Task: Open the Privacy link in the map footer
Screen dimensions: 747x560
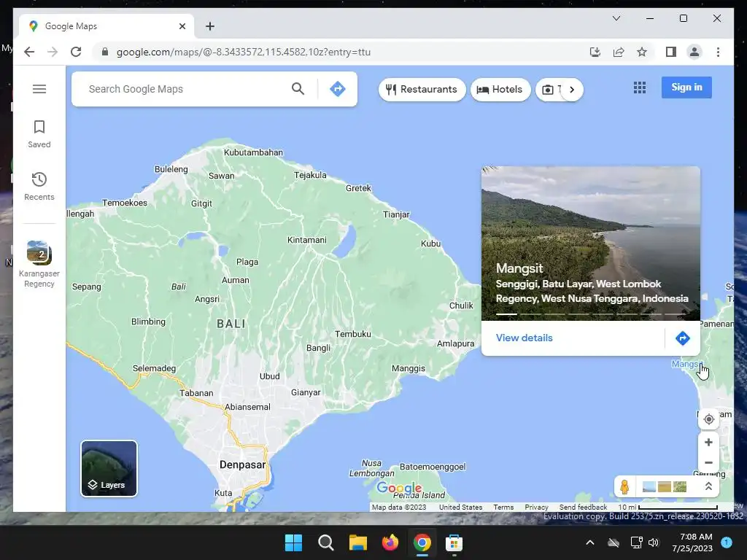Action: pos(536,507)
